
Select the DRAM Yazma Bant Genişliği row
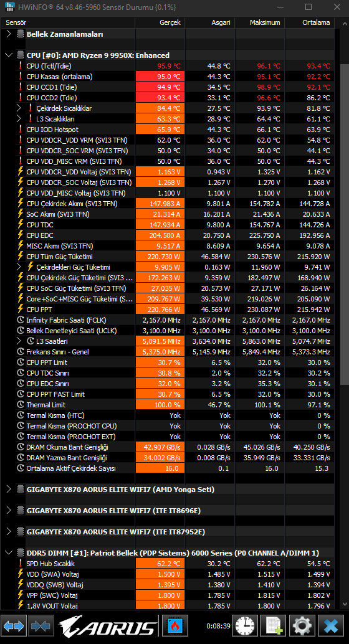point(168,458)
